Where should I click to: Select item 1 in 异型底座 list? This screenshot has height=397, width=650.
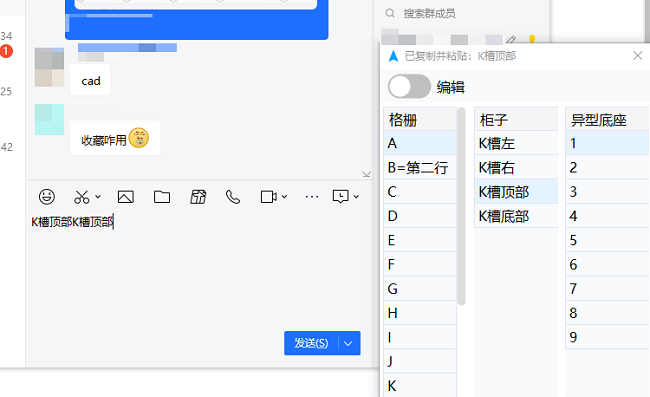click(x=607, y=143)
